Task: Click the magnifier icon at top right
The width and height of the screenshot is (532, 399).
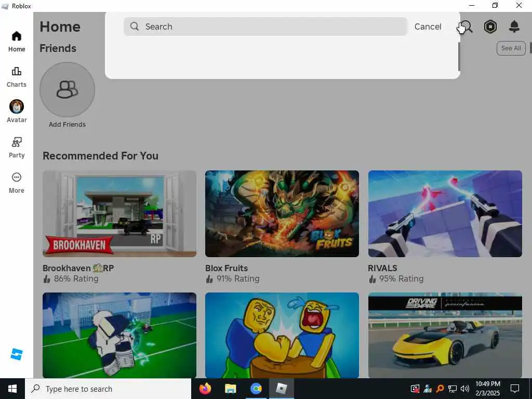Action: (x=467, y=26)
